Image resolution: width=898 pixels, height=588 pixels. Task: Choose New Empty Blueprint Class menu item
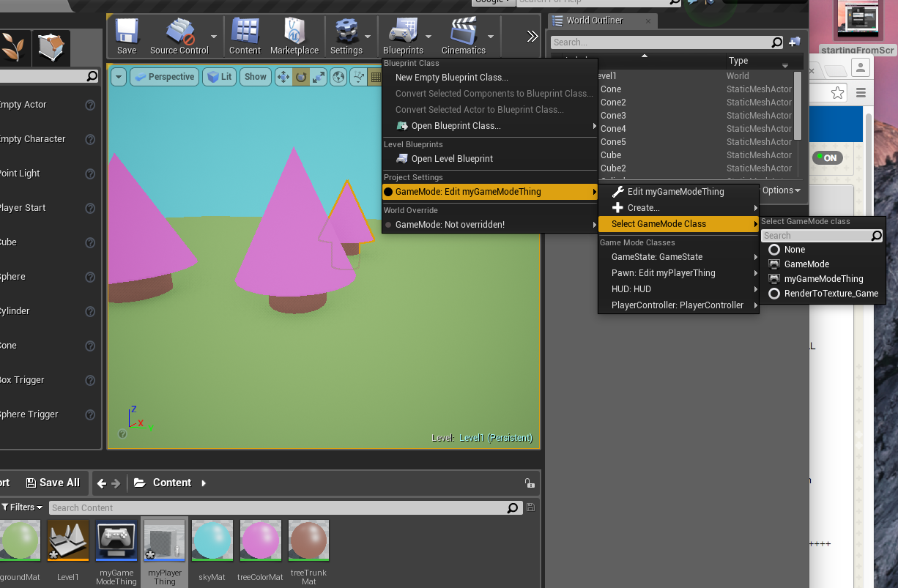pyautogui.click(x=451, y=78)
